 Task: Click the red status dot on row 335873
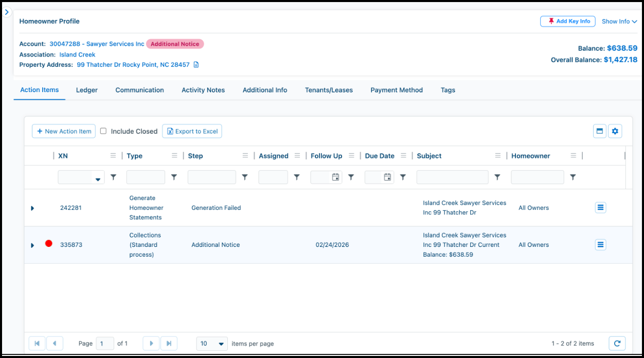coord(49,243)
